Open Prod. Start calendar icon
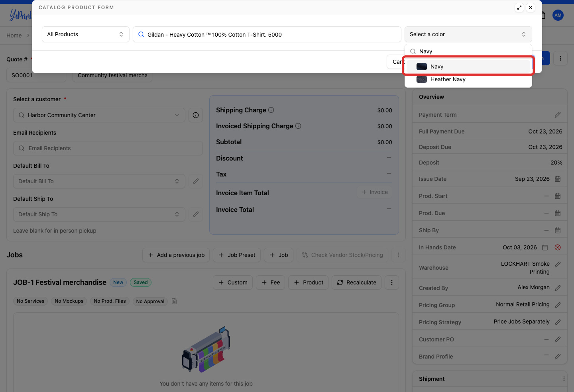 tap(558, 196)
